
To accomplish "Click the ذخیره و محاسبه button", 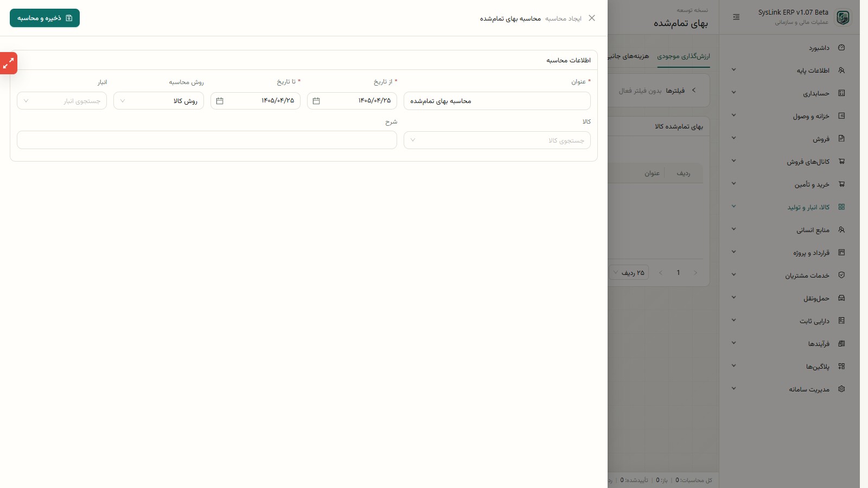I will click(x=44, y=18).
